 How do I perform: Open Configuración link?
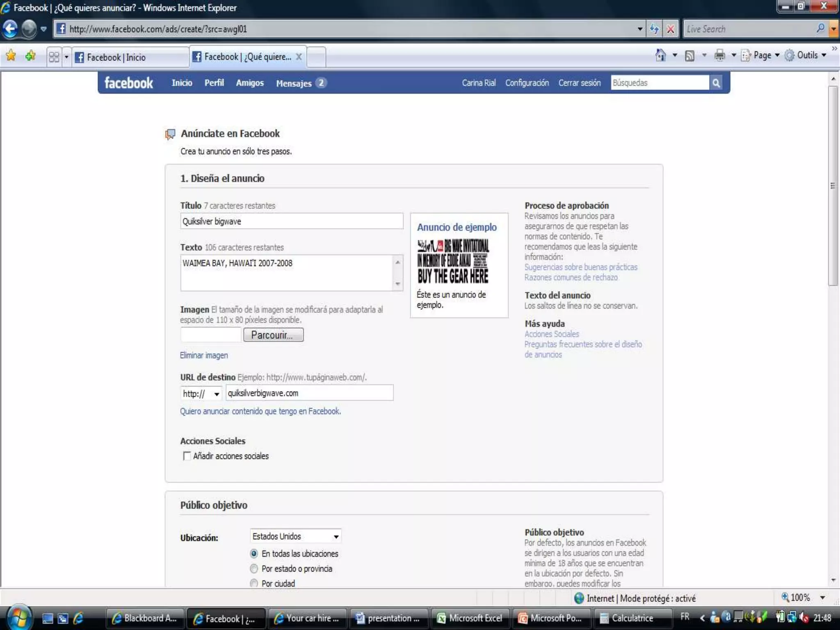527,83
